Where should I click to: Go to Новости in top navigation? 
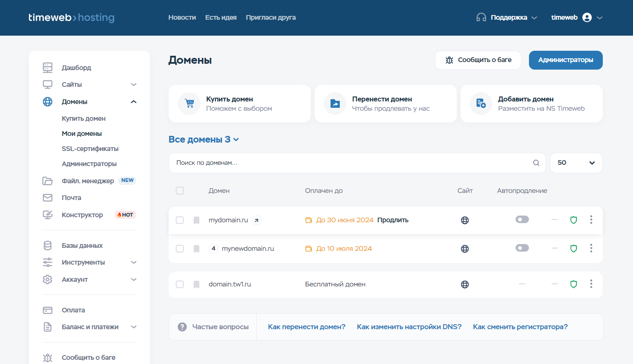point(182,18)
